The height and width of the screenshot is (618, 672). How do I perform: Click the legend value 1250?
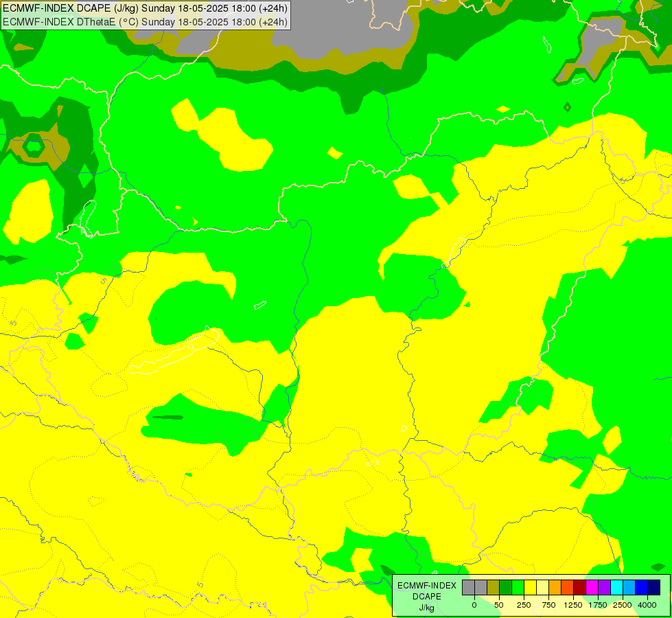[x=573, y=605]
